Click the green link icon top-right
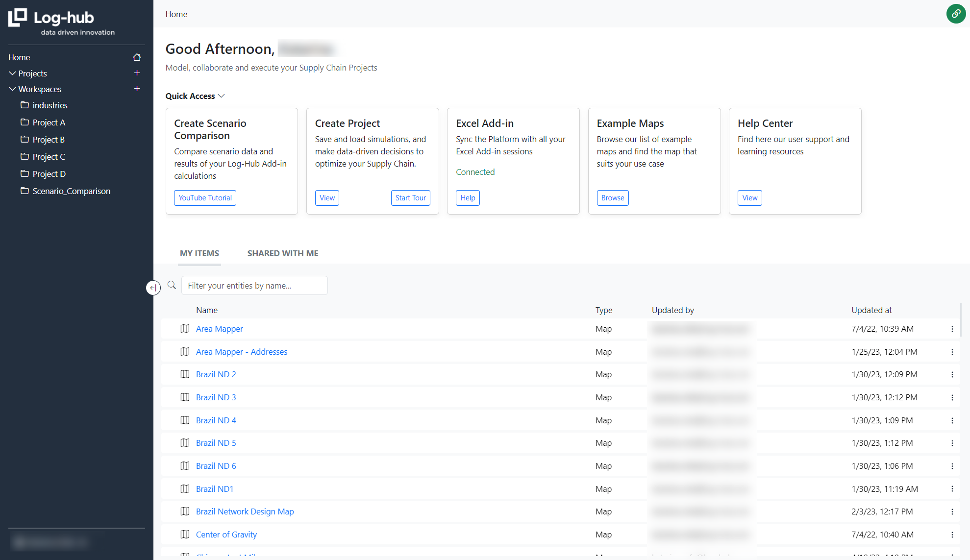 coord(955,14)
